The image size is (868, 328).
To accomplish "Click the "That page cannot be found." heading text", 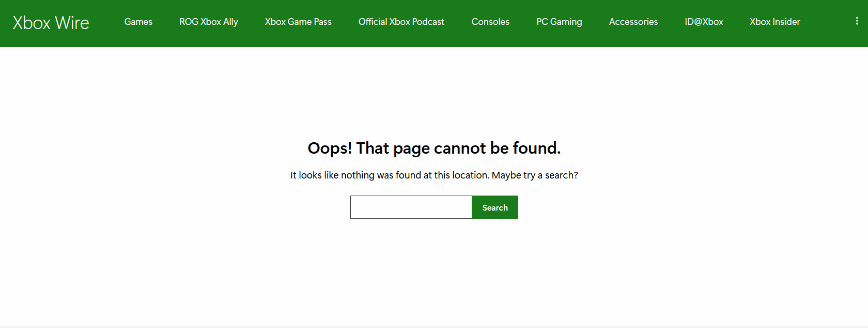I will click(x=458, y=148).
